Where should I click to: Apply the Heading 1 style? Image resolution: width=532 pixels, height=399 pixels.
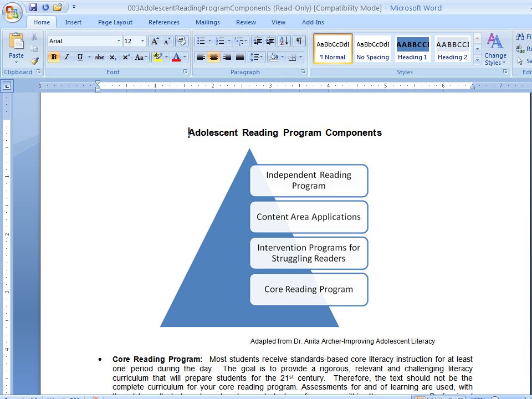[x=412, y=49]
